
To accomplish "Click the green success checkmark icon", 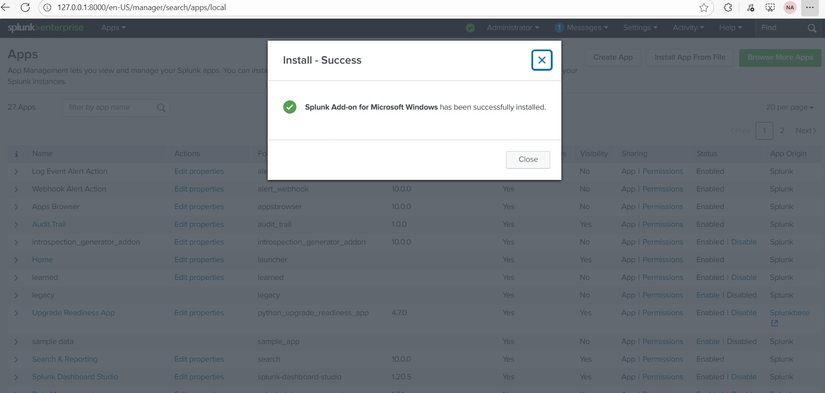I will tap(289, 107).
